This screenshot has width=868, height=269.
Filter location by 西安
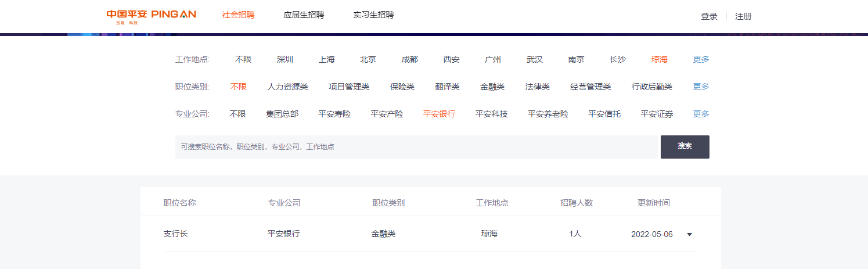pos(452,59)
